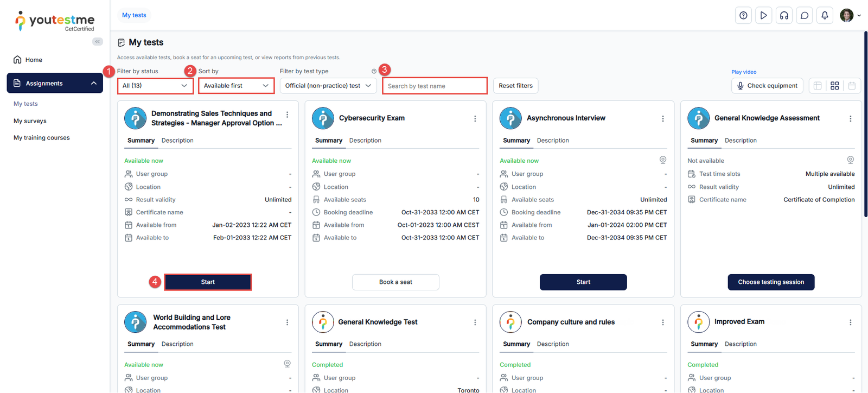Viewport: 868px width, 393px height.
Task: Click the vertical page scrollbar
Action: point(865,125)
